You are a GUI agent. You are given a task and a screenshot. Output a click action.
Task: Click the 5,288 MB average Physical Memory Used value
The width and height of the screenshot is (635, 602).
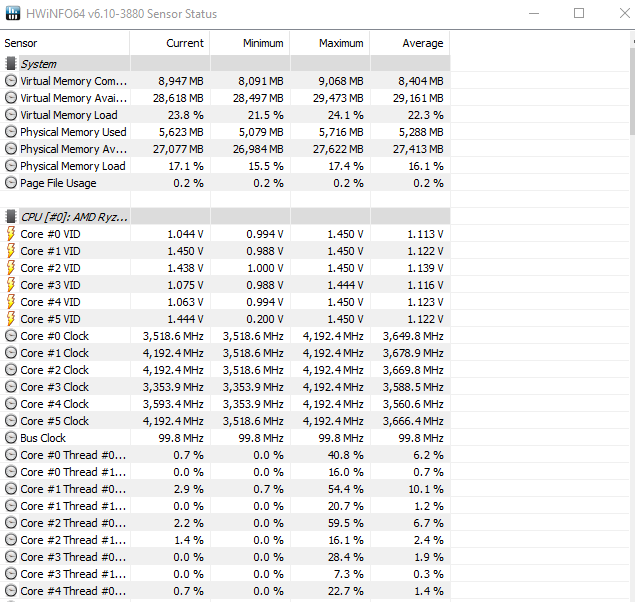(x=421, y=132)
